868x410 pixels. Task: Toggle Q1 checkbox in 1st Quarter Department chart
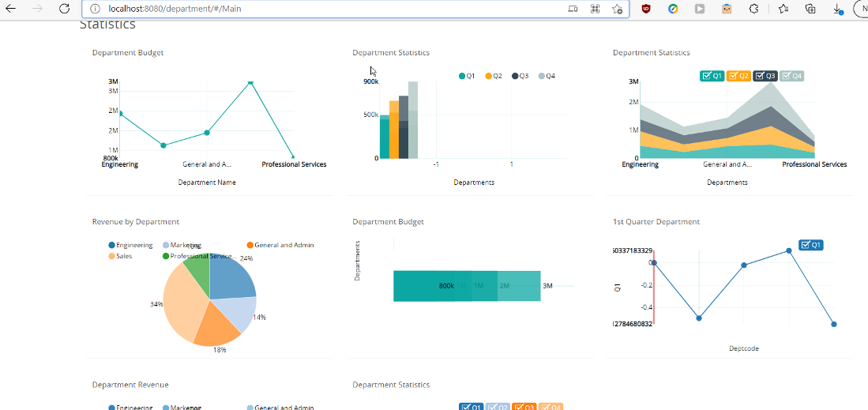pos(811,245)
